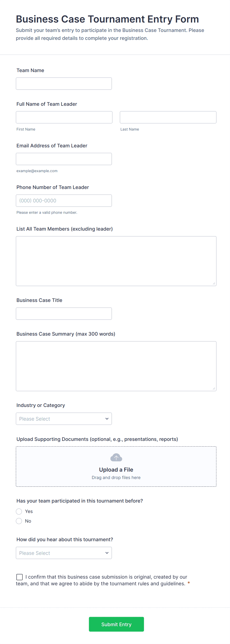
Task: Click team members textarea resize handle
Action: pos(214,284)
